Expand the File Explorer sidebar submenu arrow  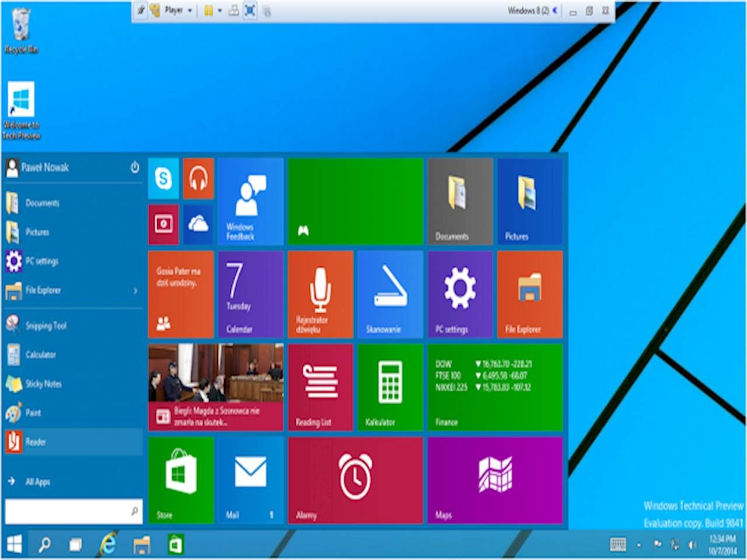(135, 290)
